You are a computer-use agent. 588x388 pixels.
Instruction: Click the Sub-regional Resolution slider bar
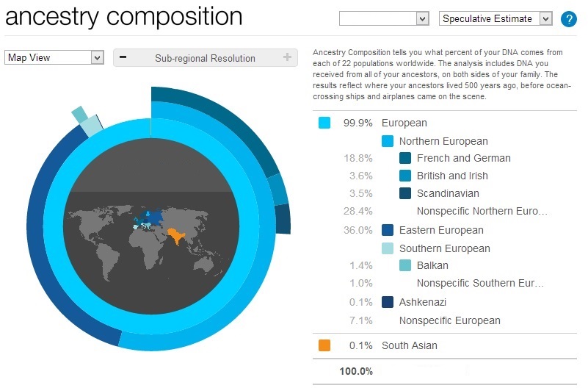point(206,58)
